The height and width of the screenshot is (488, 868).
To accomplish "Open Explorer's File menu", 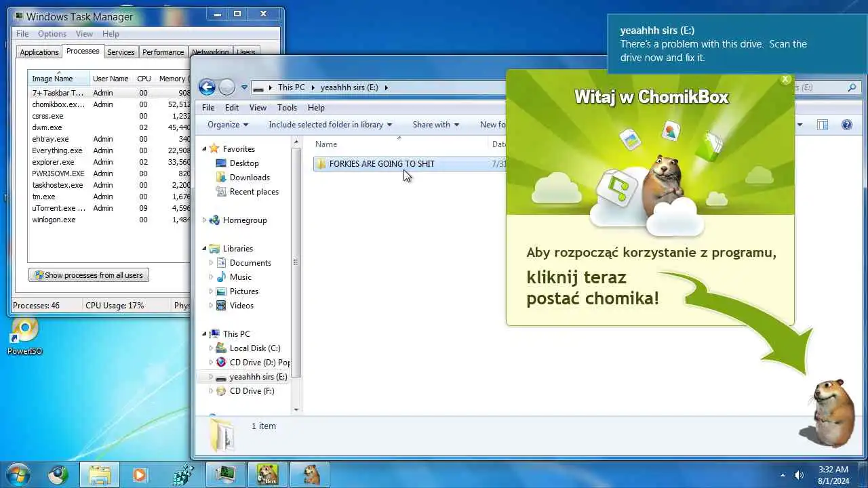I will point(208,108).
